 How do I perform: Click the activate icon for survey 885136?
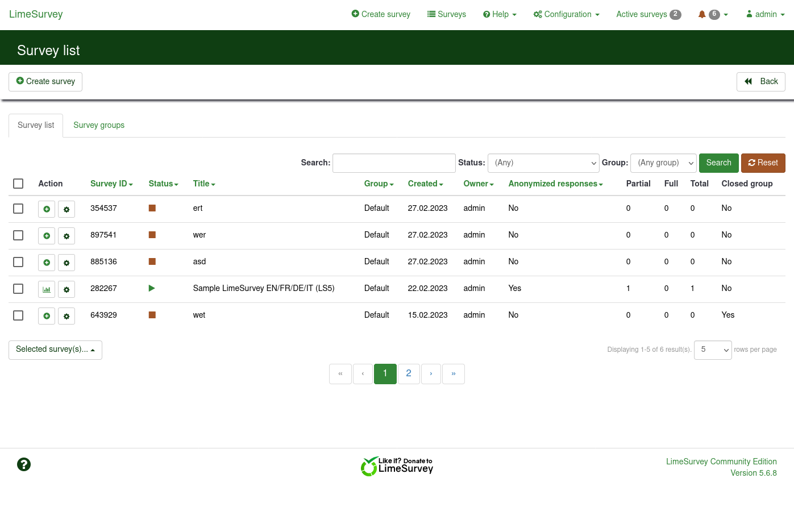tap(47, 263)
